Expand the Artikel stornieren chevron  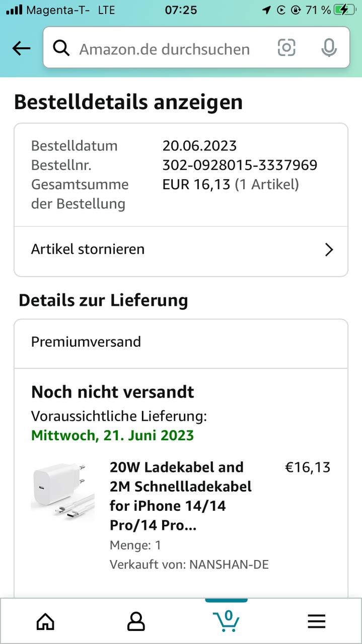tap(329, 250)
